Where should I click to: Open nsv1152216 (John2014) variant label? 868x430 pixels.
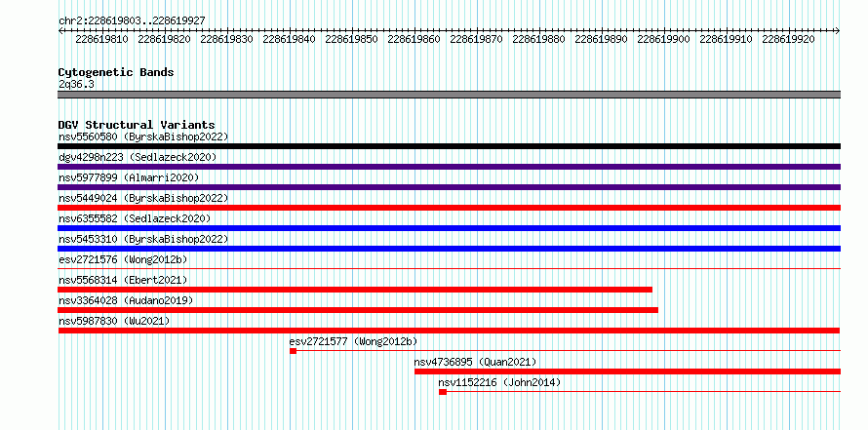(499, 382)
